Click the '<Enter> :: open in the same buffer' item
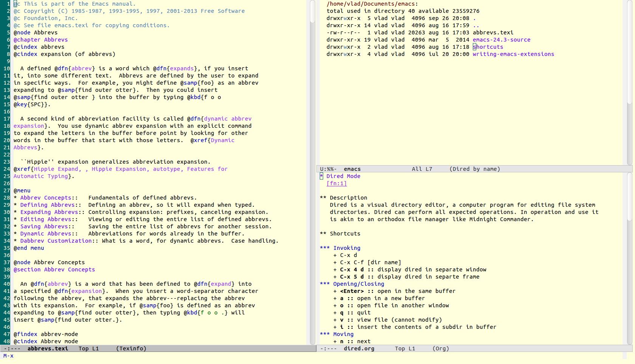 click(394, 291)
